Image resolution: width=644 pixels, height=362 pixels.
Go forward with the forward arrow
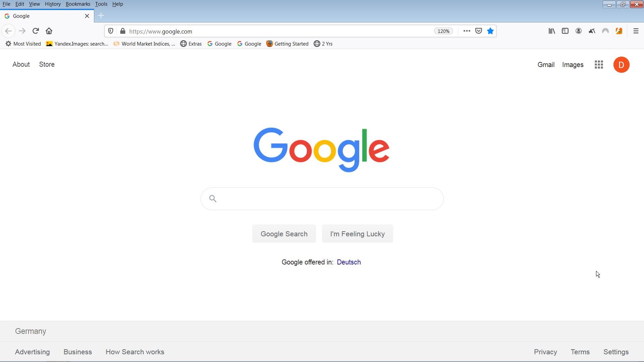22,31
